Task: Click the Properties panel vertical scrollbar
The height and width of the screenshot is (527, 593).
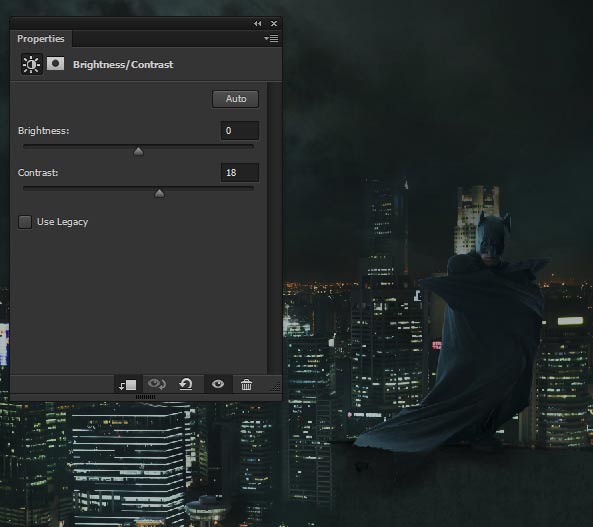Action: 275,228
